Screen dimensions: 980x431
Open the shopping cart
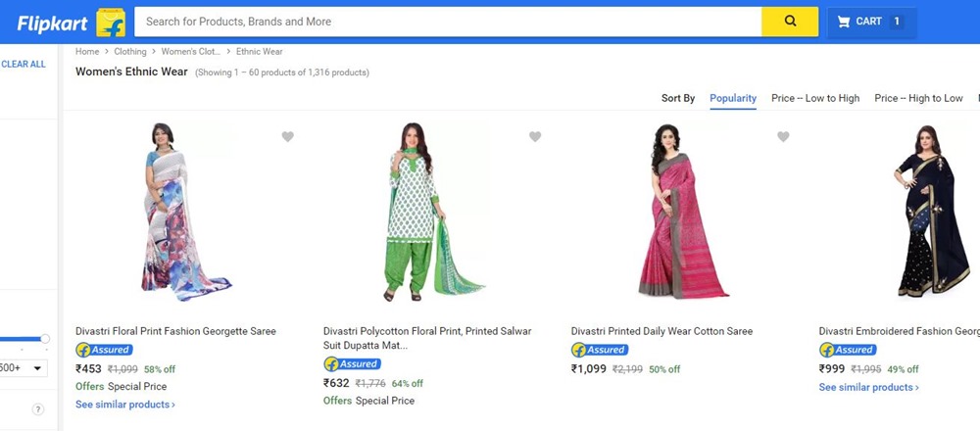870,22
